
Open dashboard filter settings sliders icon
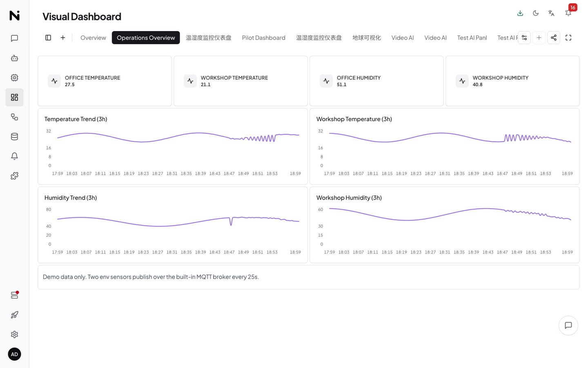(x=524, y=38)
